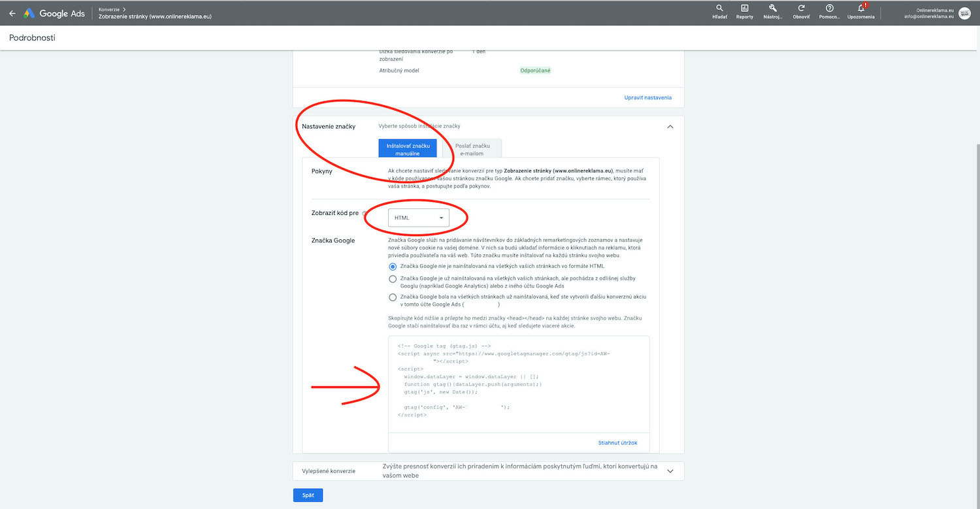Click the help icon next to Zobraziť kód pre

[364, 214]
